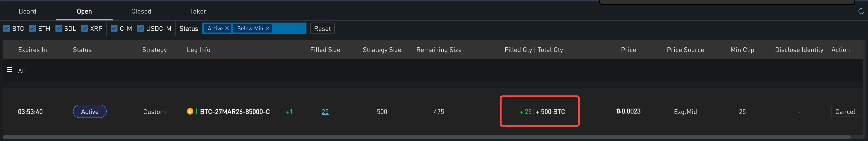Click the hamburger icon beside All

pyautogui.click(x=9, y=70)
